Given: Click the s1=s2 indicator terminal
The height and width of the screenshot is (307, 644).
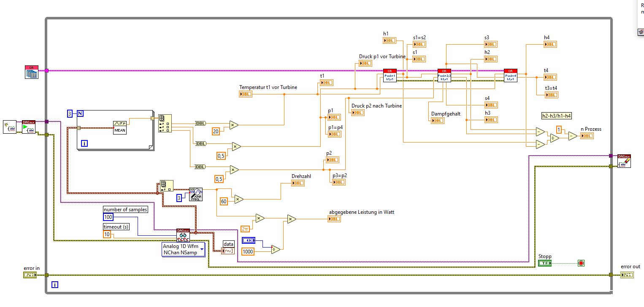Looking at the screenshot, I should tap(419, 44).
